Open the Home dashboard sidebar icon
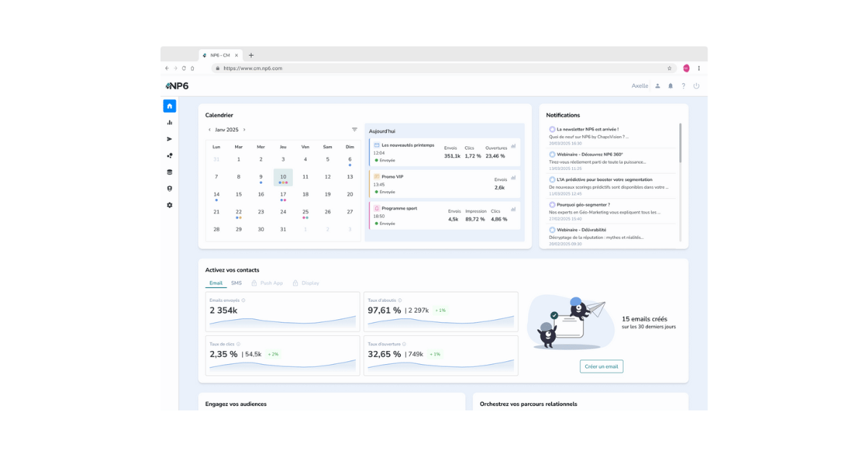This screenshot has width=868, height=456. (x=169, y=106)
